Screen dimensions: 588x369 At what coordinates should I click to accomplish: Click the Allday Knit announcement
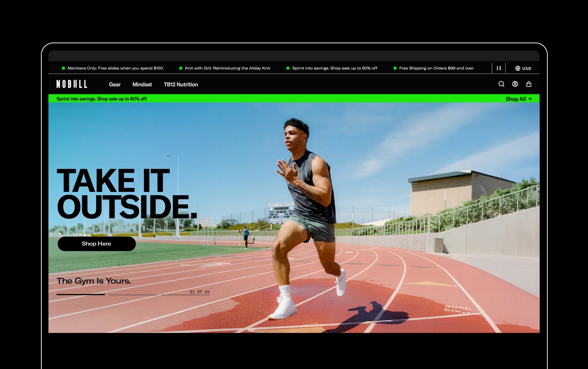(227, 68)
